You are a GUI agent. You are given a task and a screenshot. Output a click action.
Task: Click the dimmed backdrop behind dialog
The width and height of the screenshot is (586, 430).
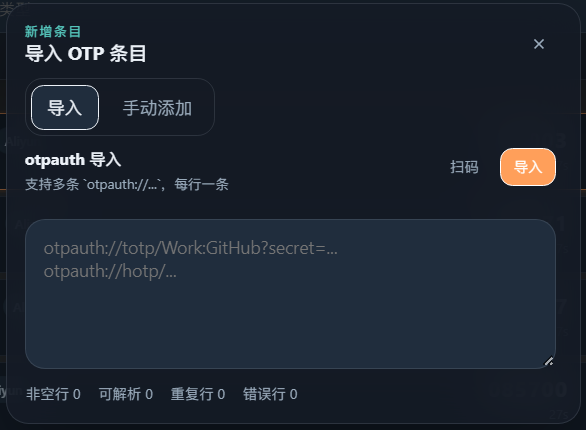pos(3,224)
